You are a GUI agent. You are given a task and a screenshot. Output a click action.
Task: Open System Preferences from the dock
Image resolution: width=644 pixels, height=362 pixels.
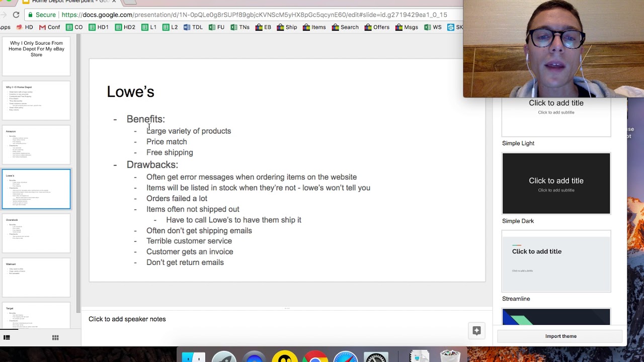click(376, 356)
